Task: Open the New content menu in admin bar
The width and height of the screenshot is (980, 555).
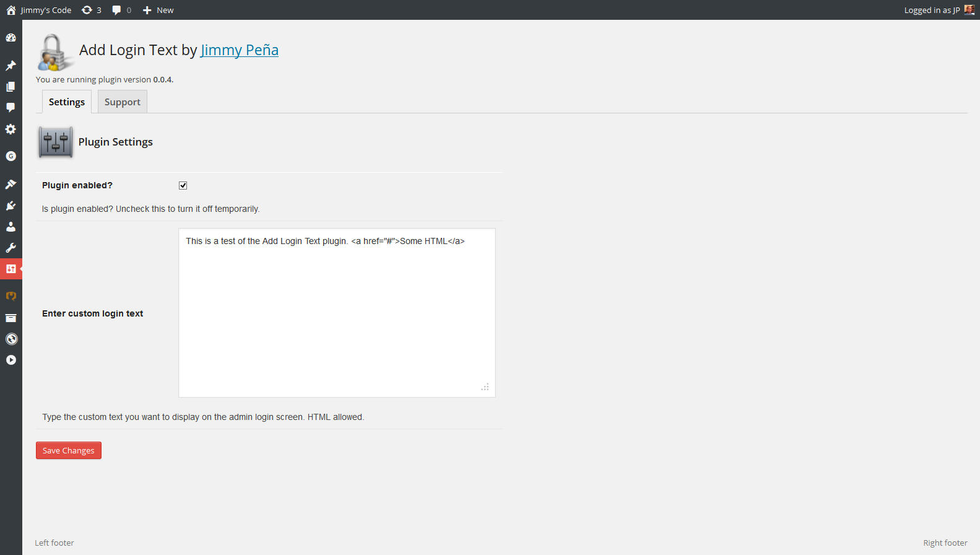Action: point(158,10)
